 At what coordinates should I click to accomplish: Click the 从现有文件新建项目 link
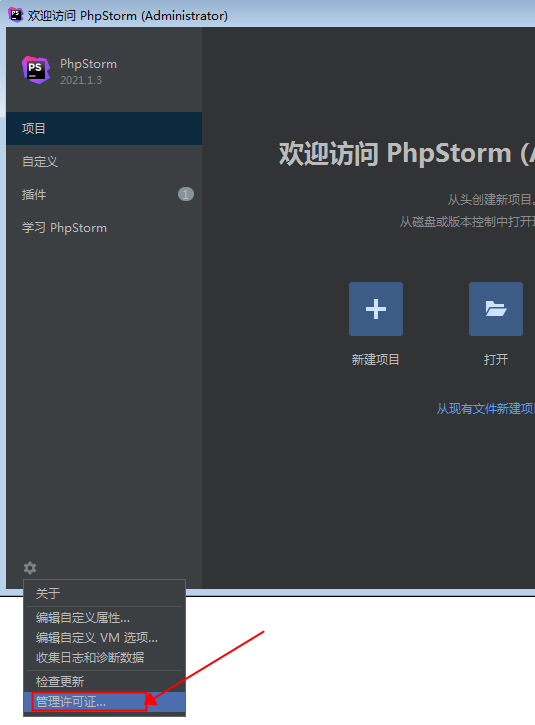tap(486, 409)
